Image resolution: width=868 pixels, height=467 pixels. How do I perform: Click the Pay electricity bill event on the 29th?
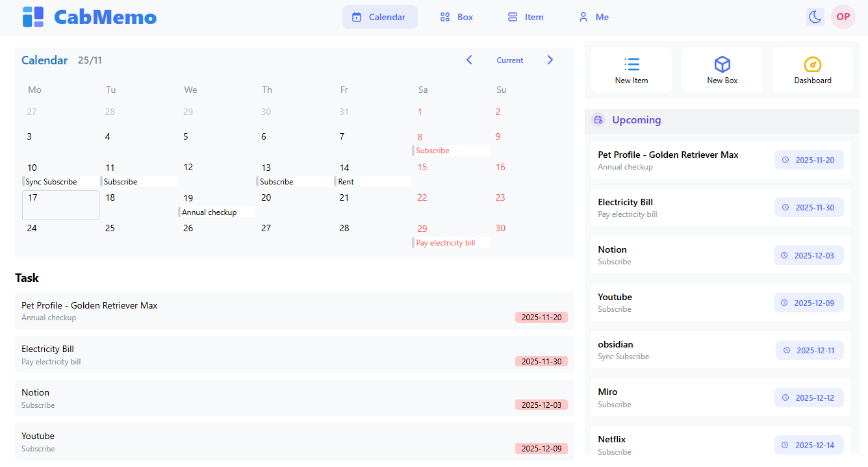tap(451, 242)
